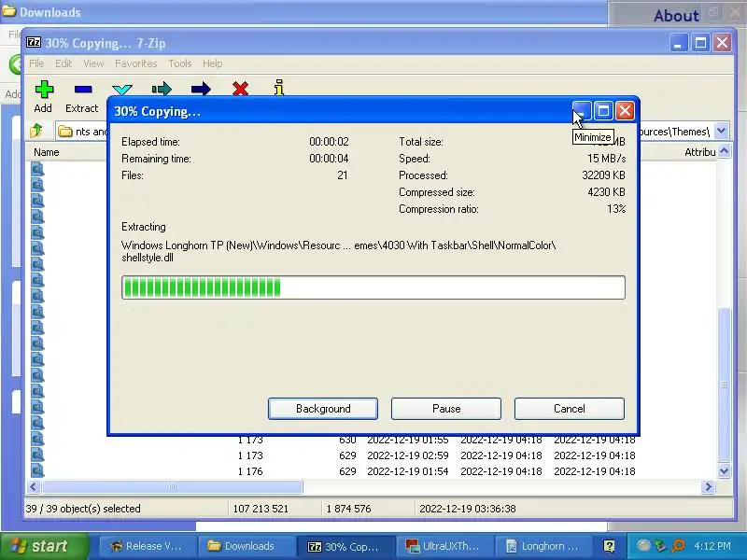
Task: Click the horizontal scrollbar thumb in file list
Action: 172,486
